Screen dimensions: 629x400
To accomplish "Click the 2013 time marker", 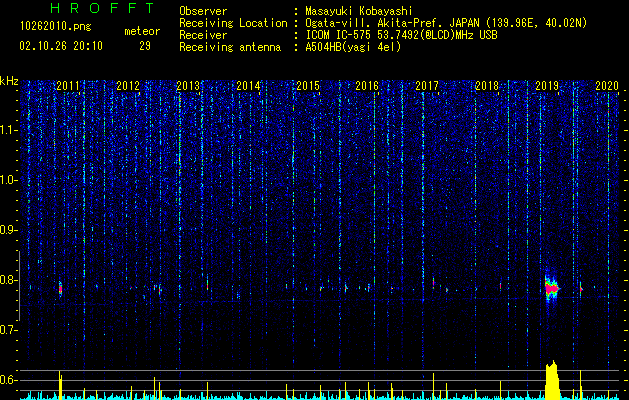I will click(x=188, y=85).
